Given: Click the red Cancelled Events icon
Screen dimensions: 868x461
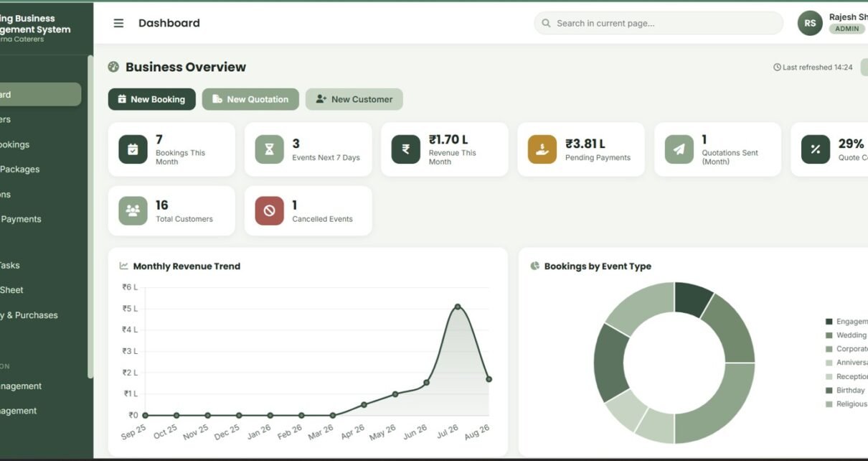Looking at the screenshot, I should pyautogui.click(x=269, y=210).
